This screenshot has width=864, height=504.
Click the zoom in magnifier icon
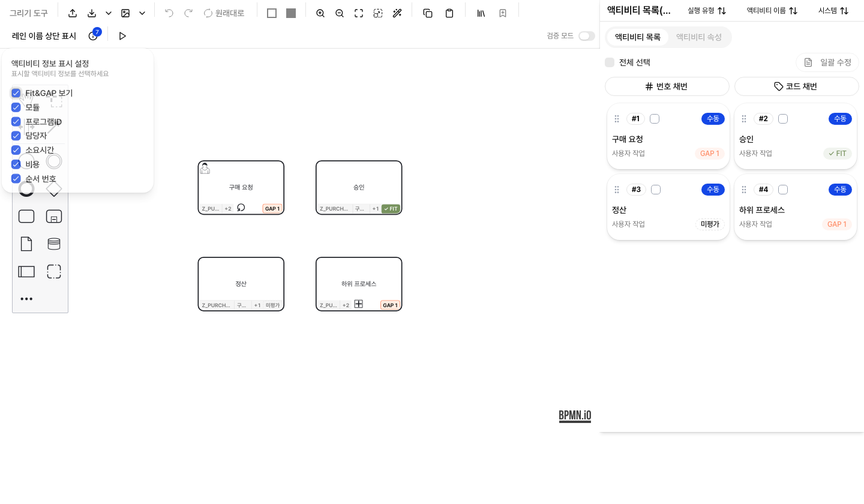(320, 13)
